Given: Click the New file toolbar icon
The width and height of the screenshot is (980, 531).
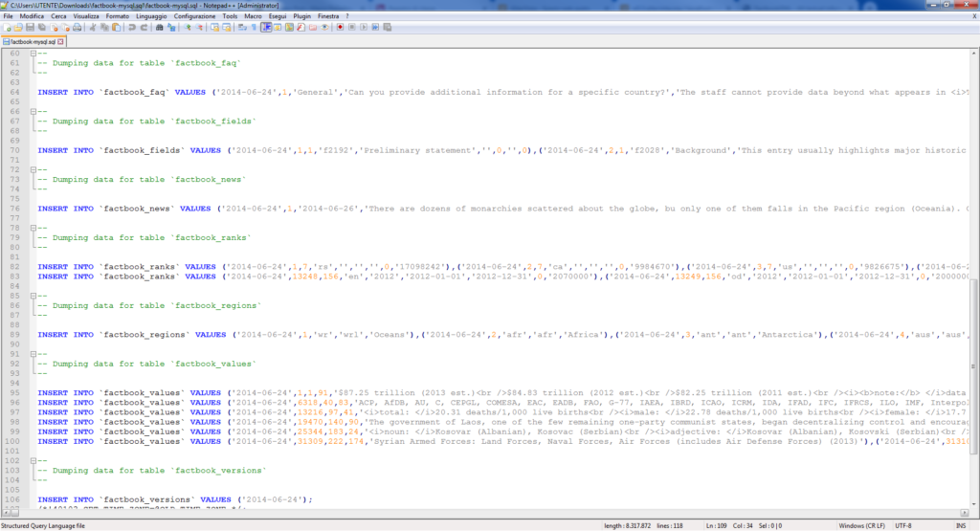Looking at the screenshot, I should pyautogui.click(x=6, y=28).
